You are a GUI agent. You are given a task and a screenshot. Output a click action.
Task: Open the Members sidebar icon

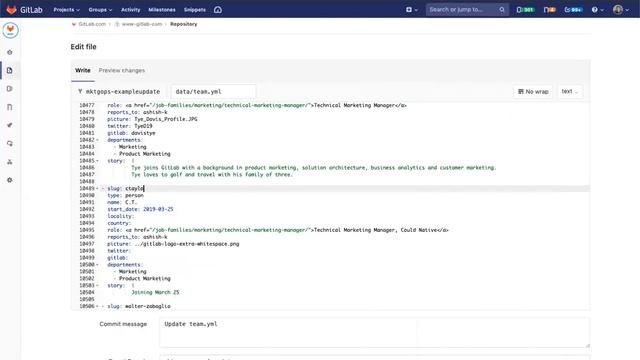pyautogui.click(x=10, y=162)
